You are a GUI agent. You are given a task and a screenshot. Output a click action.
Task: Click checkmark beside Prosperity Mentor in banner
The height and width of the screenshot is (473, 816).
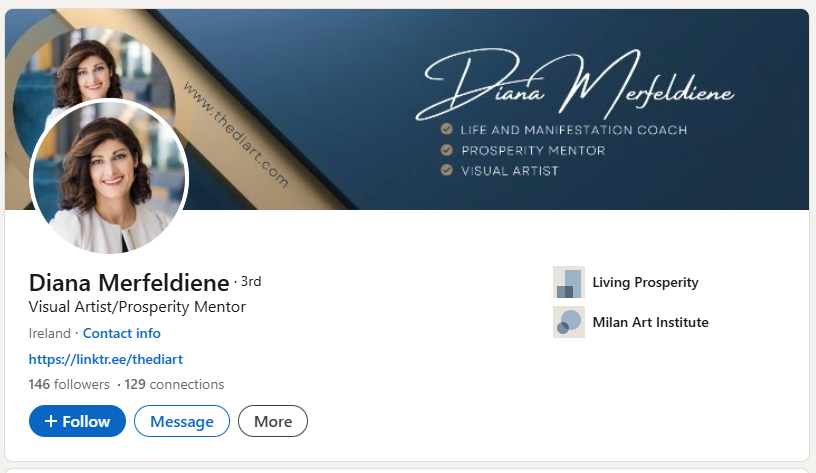click(447, 150)
